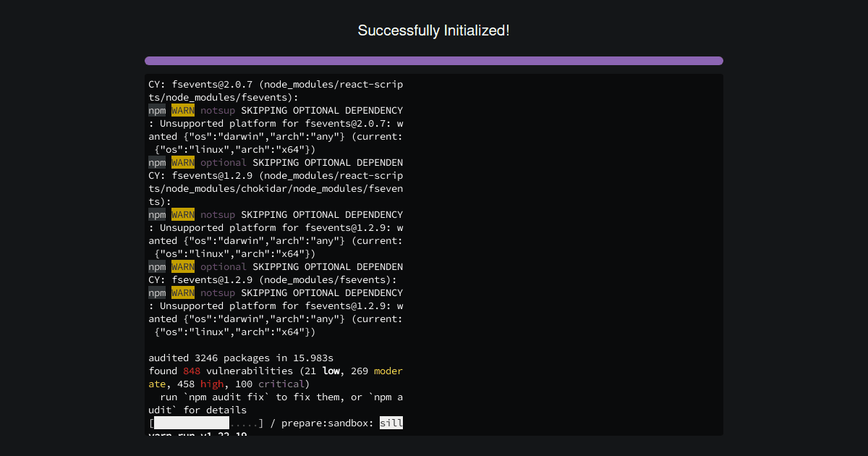Click the npm badge beside the last WARN

point(157,292)
